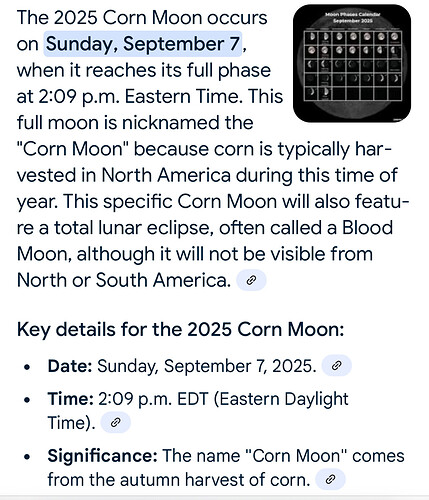Click the bold "Time:" label

point(70,399)
